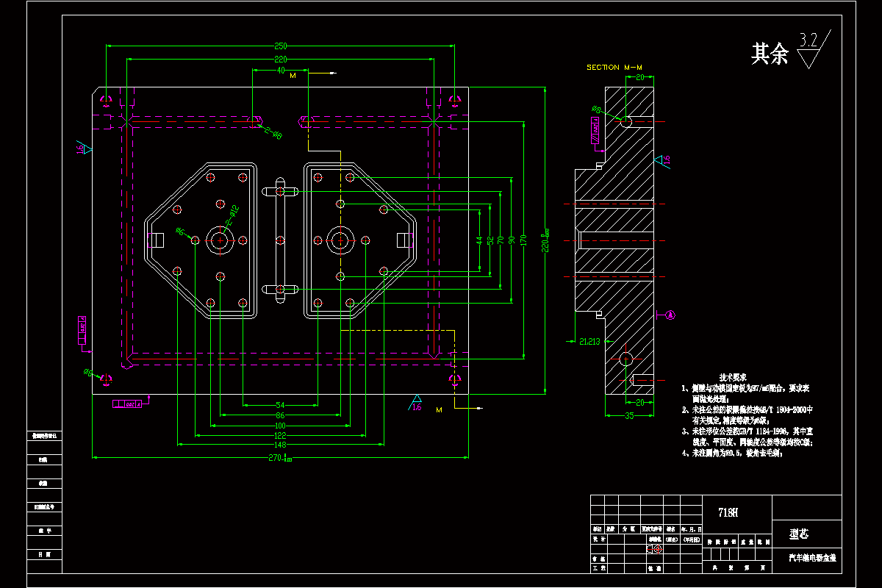
Task: Click the 52 vertical dimension
Action: point(490,240)
